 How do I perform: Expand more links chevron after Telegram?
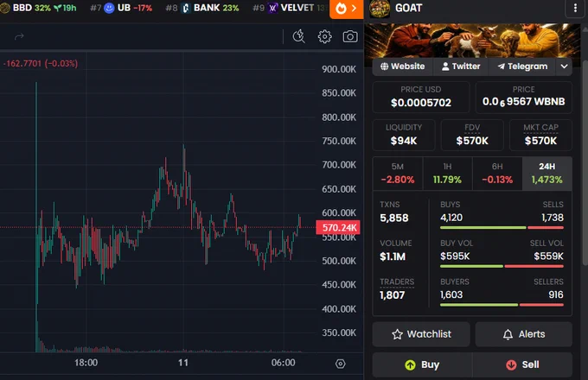coord(564,66)
